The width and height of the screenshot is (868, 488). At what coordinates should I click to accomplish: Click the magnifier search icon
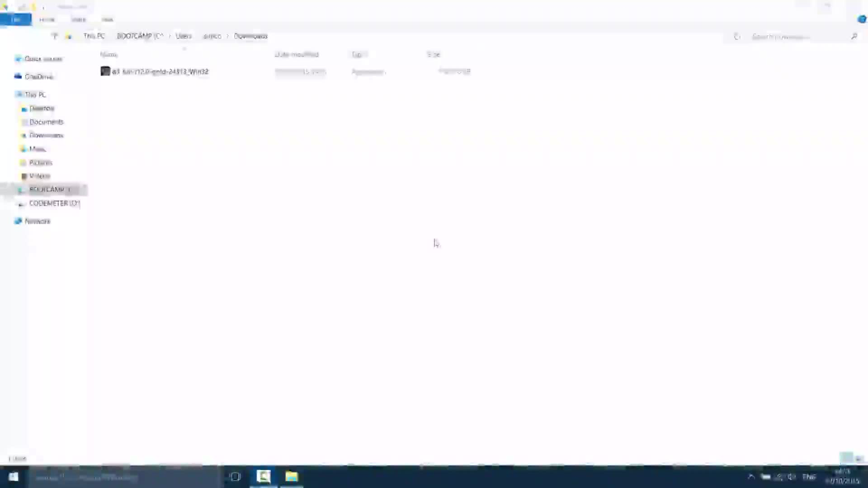click(x=854, y=37)
